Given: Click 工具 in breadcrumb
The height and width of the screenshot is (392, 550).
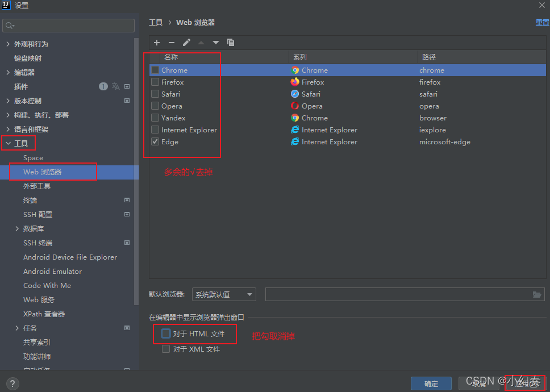Looking at the screenshot, I should tap(156, 22).
